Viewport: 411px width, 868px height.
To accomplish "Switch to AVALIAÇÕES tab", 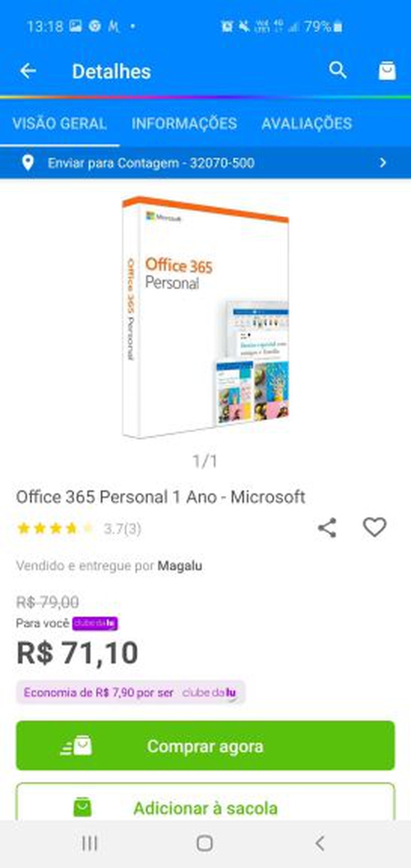I will click(x=307, y=123).
